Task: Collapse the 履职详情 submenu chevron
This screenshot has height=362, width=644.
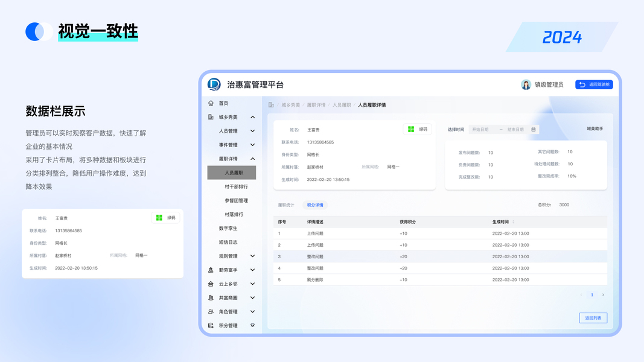Action: (252, 159)
